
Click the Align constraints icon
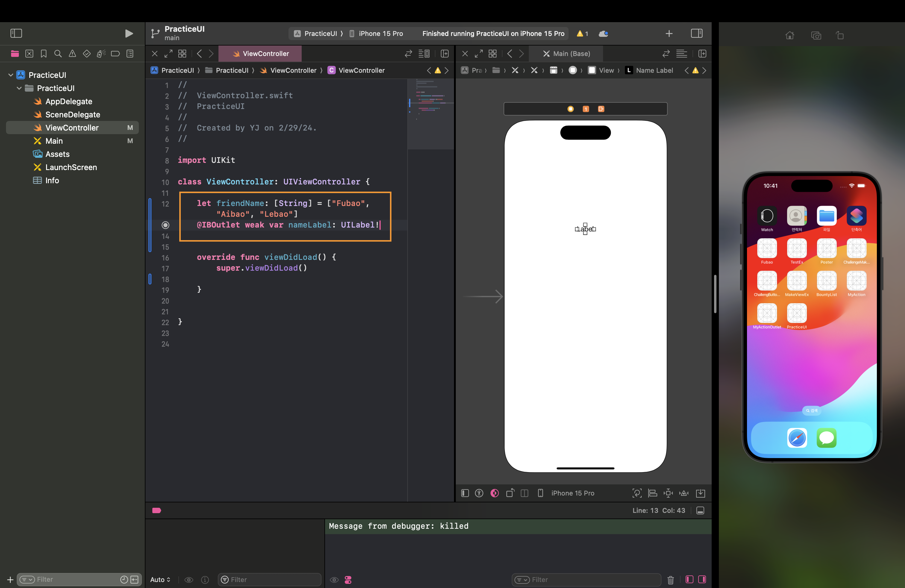click(652, 493)
